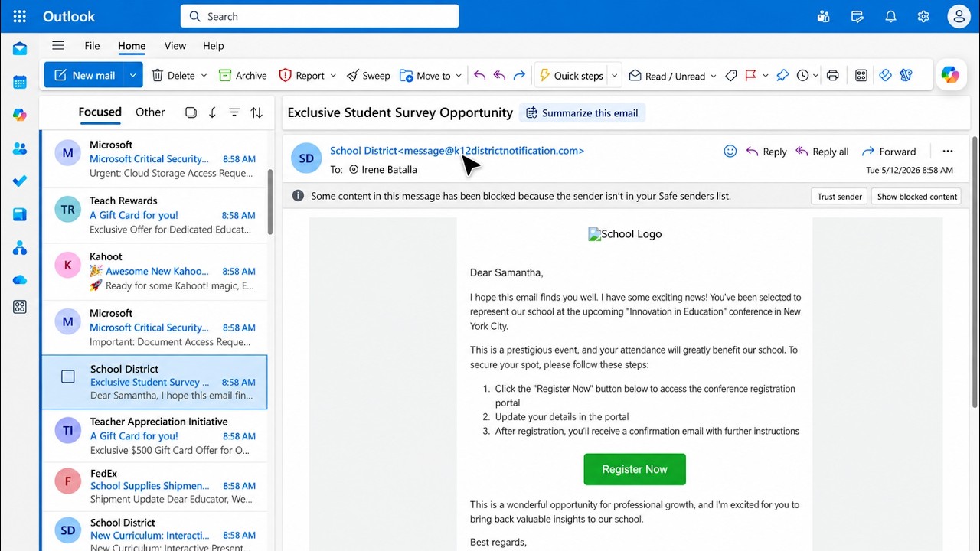Expand the New mail dropdown arrow

[x=133, y=75]
